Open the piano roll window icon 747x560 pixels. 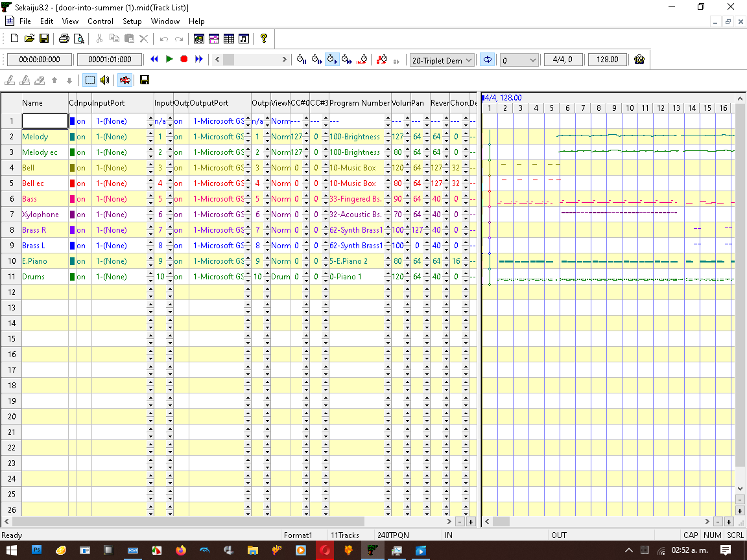[213, 39]
